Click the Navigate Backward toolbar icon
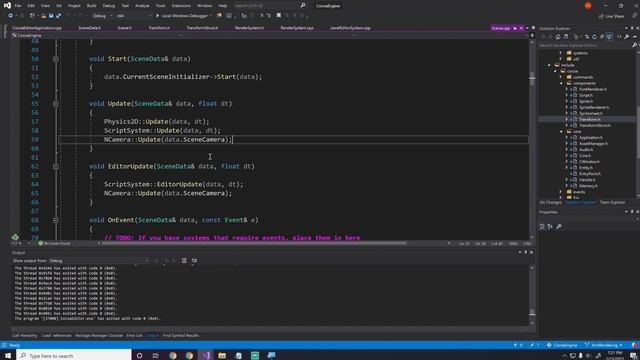Image resolution: width=640 pixels, height=360 pixels. pyautogui.click(x=10, y=16)
